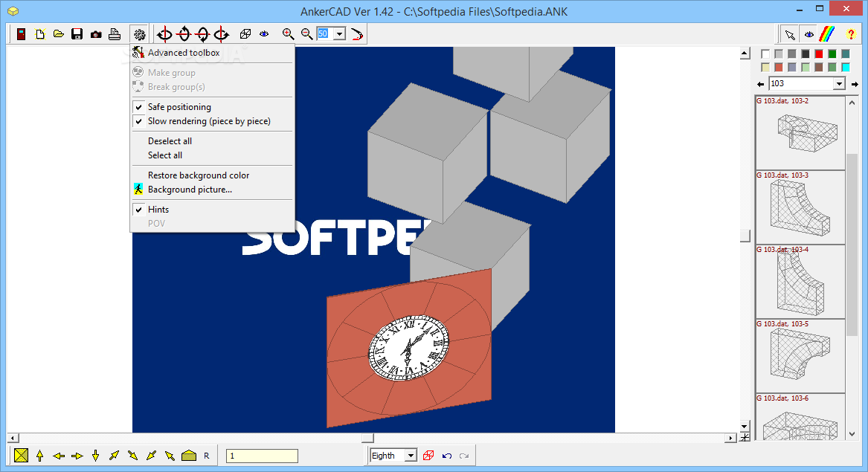Open a file using the folder icon

(58, 34)
